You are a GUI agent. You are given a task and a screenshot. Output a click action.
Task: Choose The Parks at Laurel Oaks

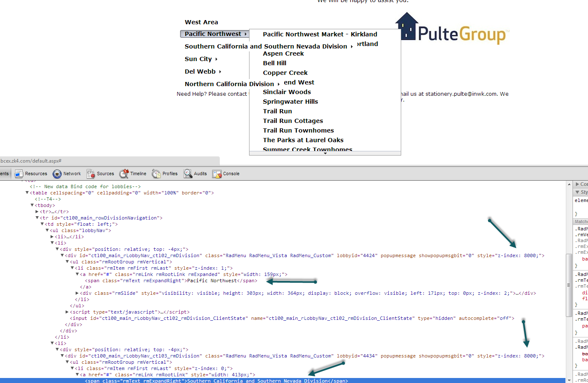[x=303, y=140]
